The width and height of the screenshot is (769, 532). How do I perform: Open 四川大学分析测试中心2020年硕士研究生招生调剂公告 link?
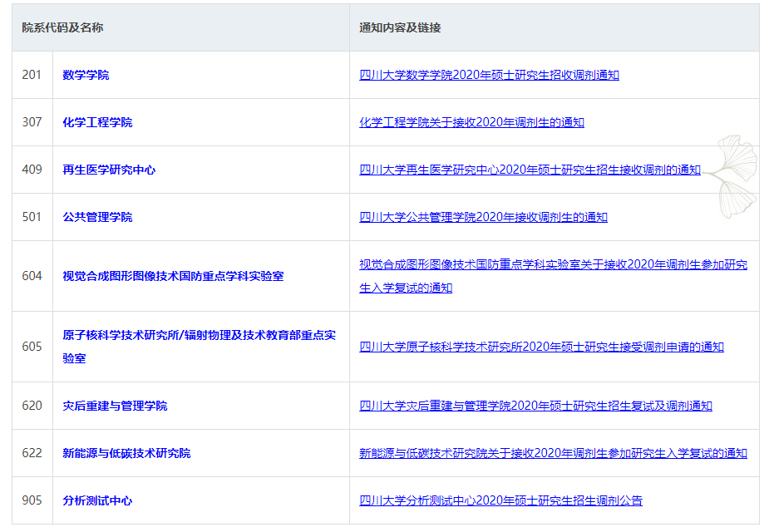[x=500, y=500]
